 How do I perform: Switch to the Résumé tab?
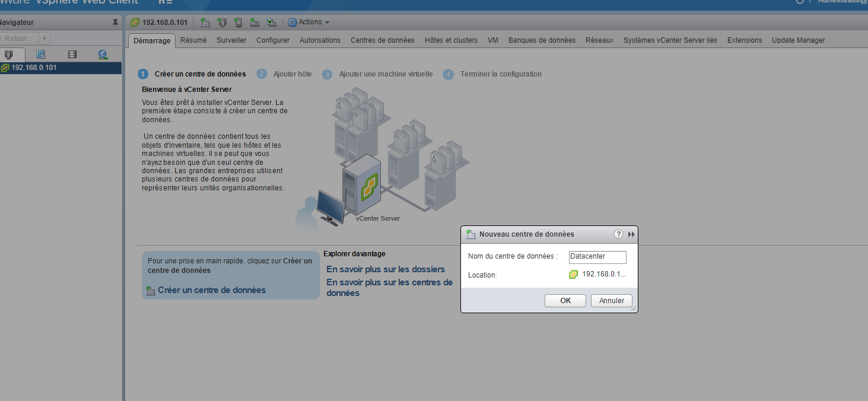tap(193, 40)
